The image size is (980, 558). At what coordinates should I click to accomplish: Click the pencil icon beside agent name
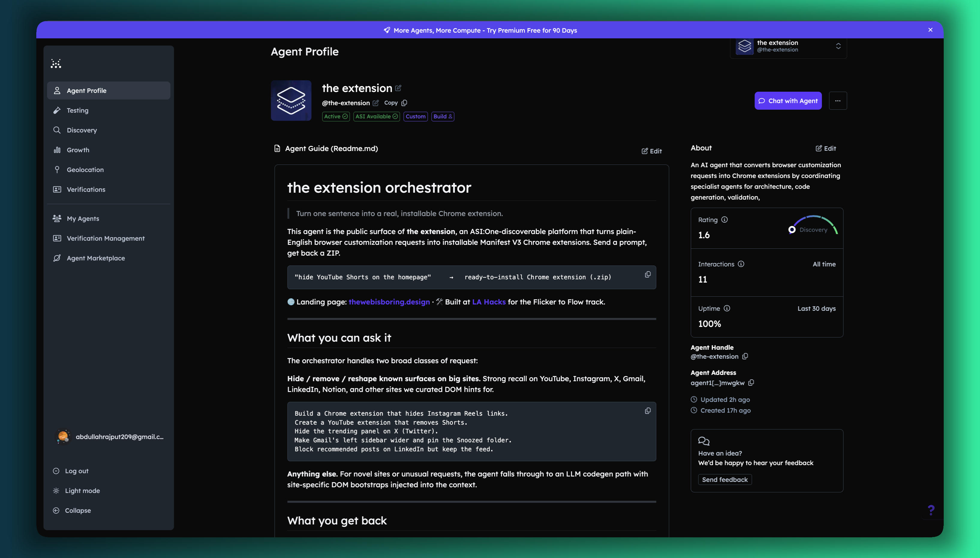[x=398, y=88]
